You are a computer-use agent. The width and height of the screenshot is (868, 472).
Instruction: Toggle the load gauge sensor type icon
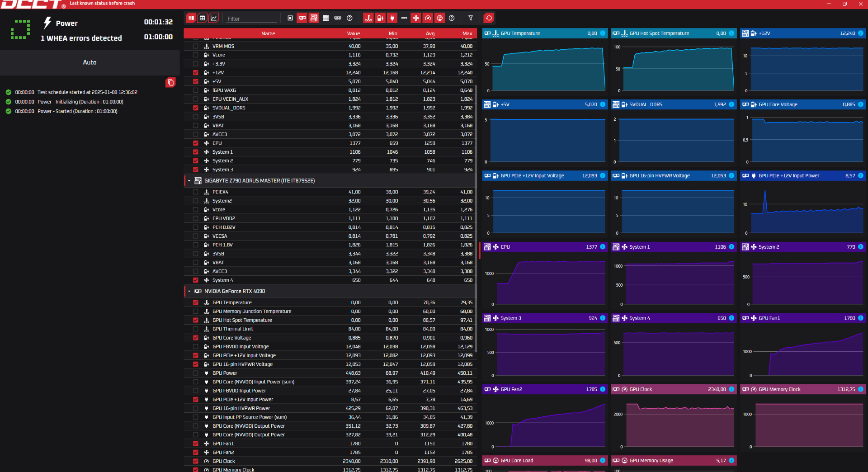439,18
